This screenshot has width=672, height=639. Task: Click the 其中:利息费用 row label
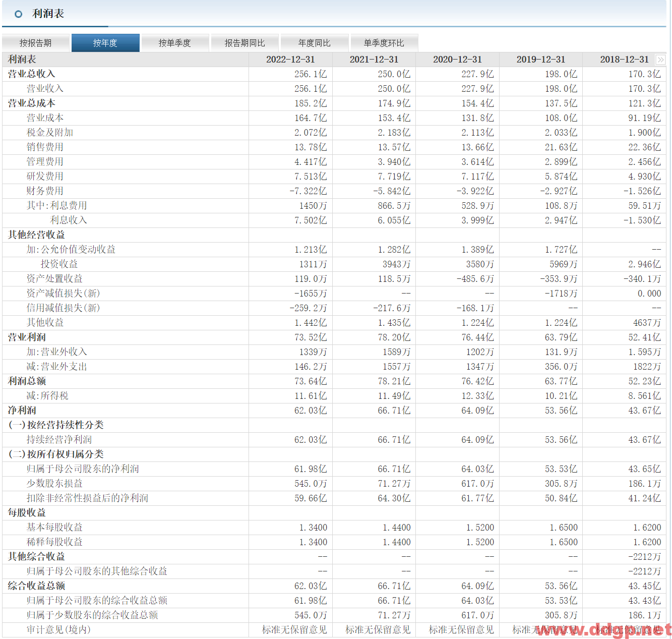coord(57,206)
